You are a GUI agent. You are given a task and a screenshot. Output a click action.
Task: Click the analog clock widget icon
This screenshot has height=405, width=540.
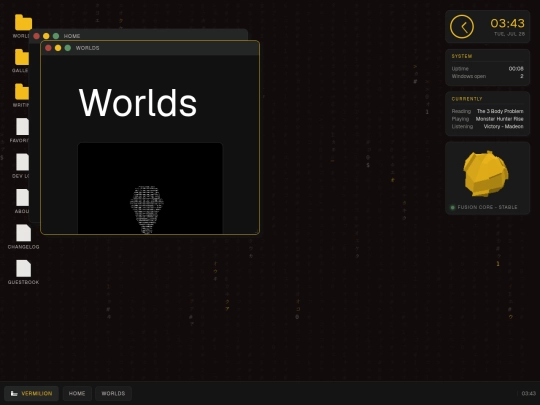tap(462, 27)
